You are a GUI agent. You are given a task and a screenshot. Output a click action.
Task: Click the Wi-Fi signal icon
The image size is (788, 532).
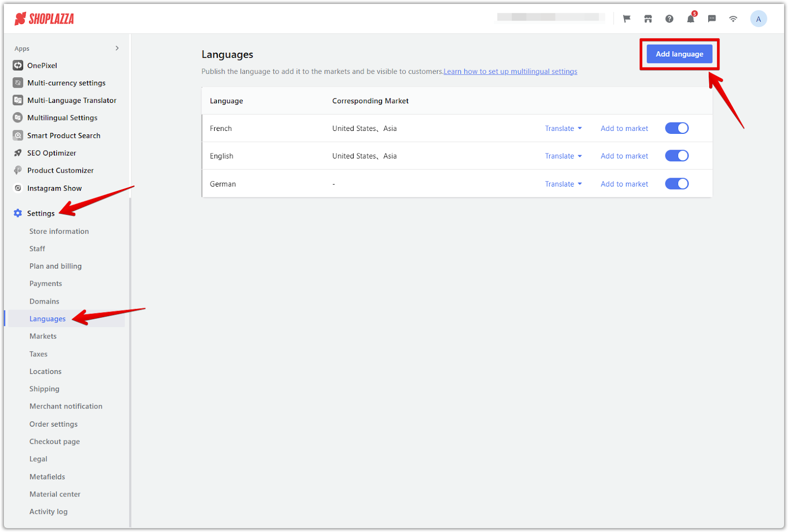(x=733, y=19)
